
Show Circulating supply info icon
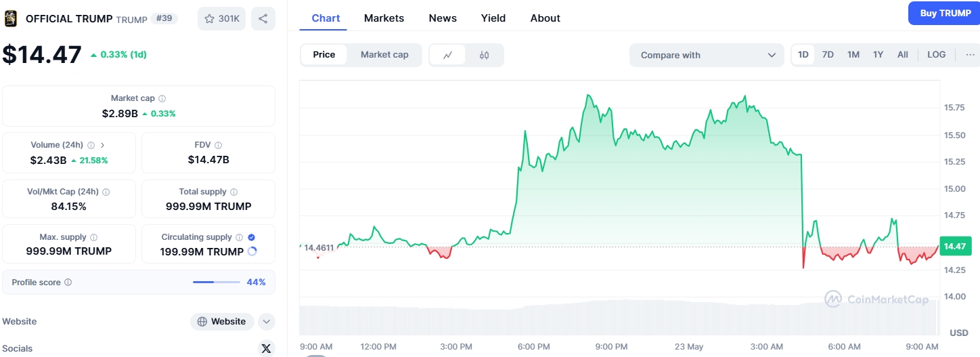click(x=238, y=238)
